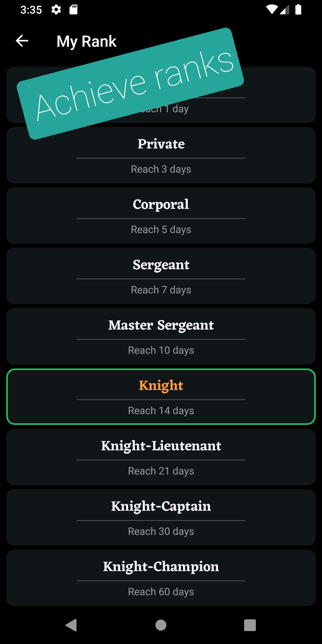Select the Knight-Captain rank card
Image resolution: width=322 pixels, height=644 pixels.
pos(161,517)
